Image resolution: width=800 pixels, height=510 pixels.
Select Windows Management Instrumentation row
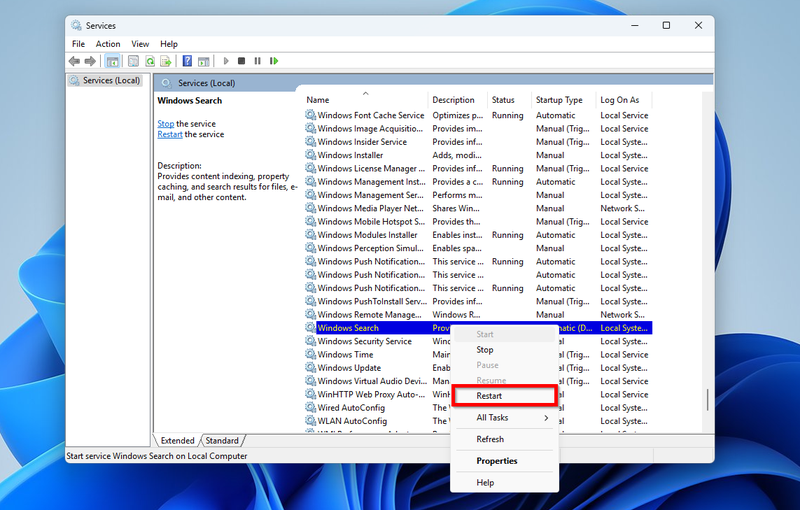coord(478,182)
